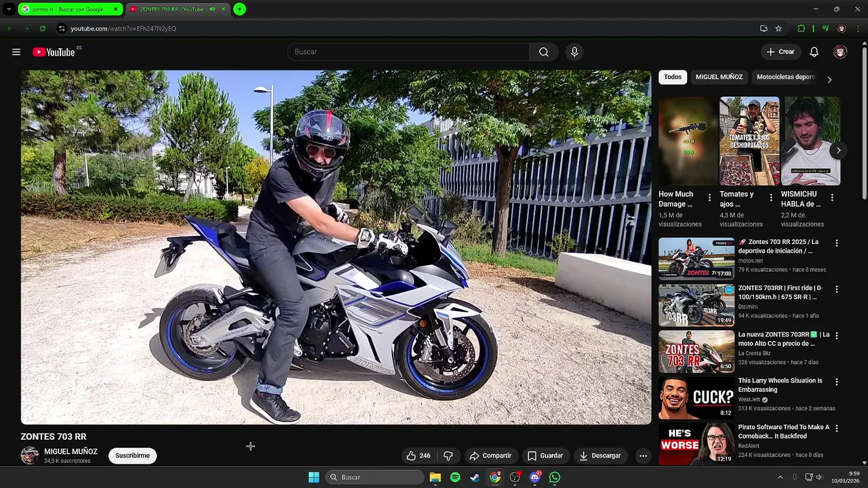868x488 pixels.
Task: Reload the page in browser toolbar
Action: [x=42, y=28]
